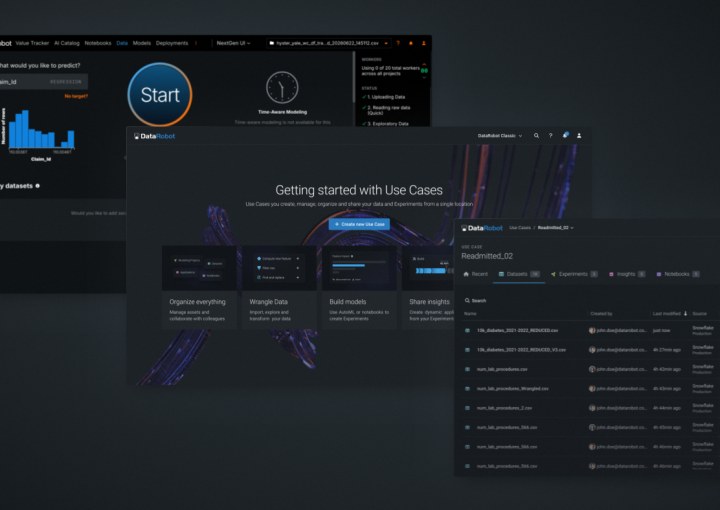This screenshot has height=510, width=720.
Task: Open 10k_diabetes_2021-2022_REDUCED_V3.csv
Action: pos(521,350)
